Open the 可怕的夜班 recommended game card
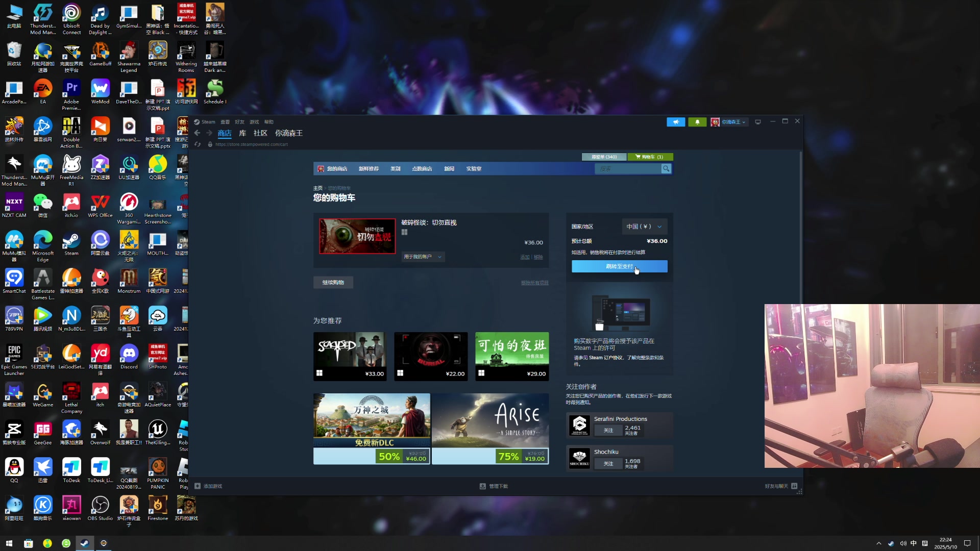980x551 pixels. [x=512, y=357]
